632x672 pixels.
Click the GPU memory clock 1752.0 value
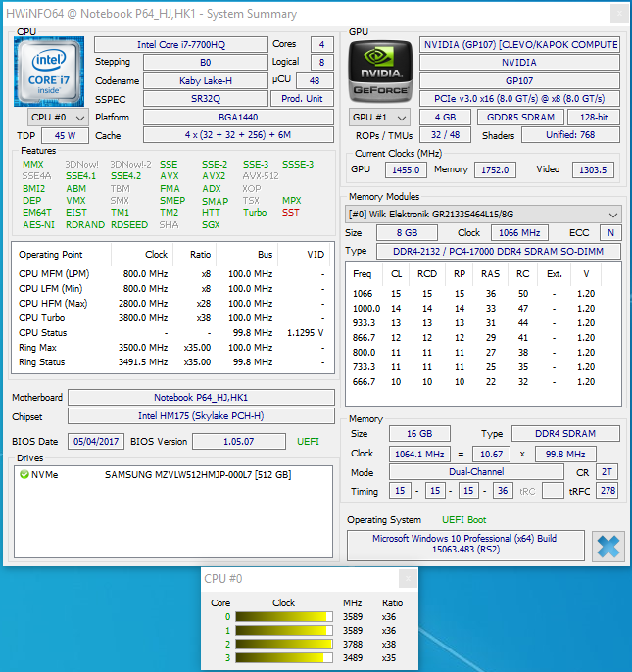pos(495,169)
